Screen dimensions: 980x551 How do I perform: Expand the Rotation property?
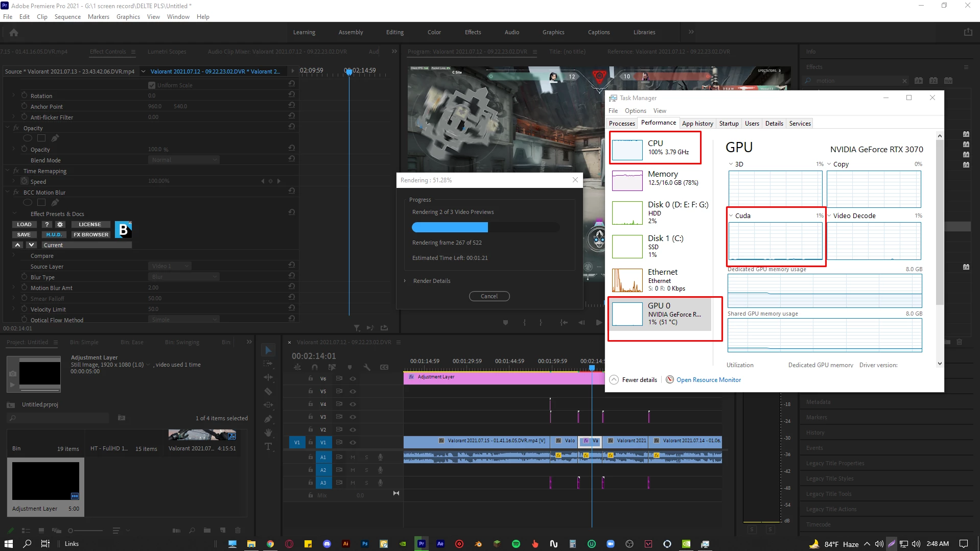13,95
